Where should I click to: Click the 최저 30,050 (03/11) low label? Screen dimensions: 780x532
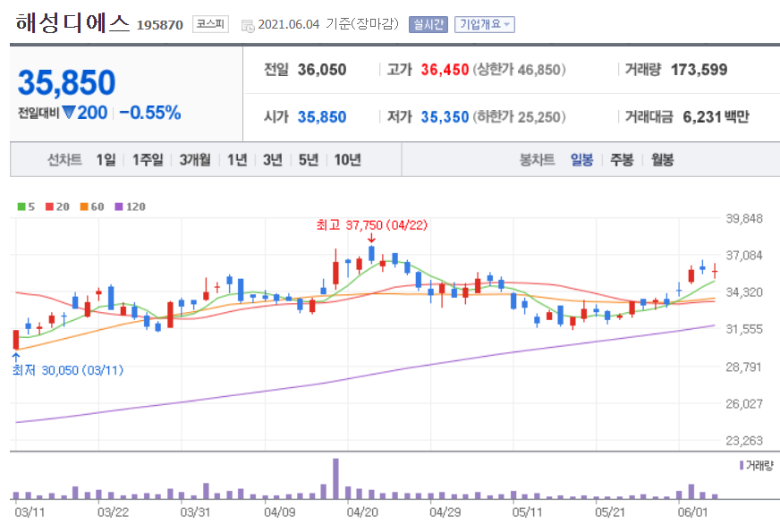point(68,370)
